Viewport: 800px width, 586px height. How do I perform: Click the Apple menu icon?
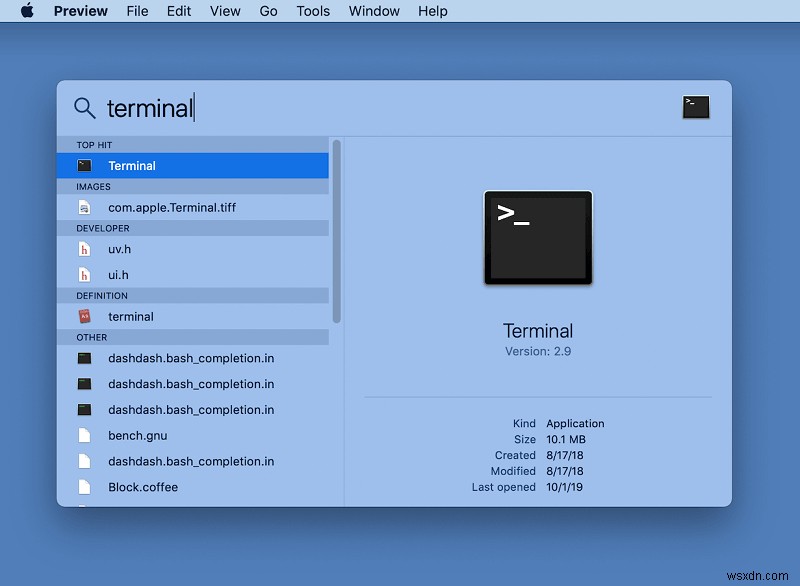27,11
